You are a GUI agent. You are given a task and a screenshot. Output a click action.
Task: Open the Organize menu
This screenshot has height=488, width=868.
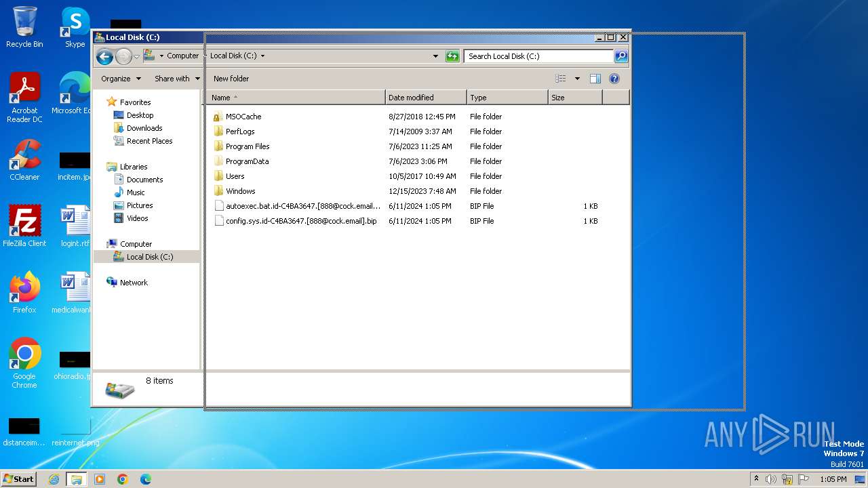coord(121,79)
